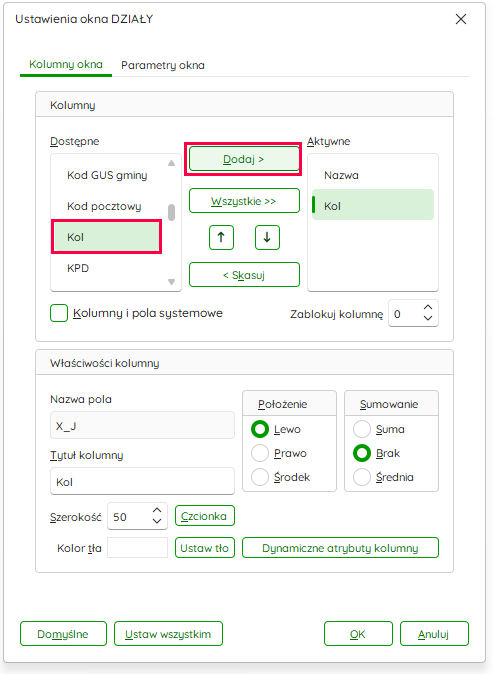Screen dimensions: 493x674
Task: Move selected column up with arrow button
Action: coord(221,237)
